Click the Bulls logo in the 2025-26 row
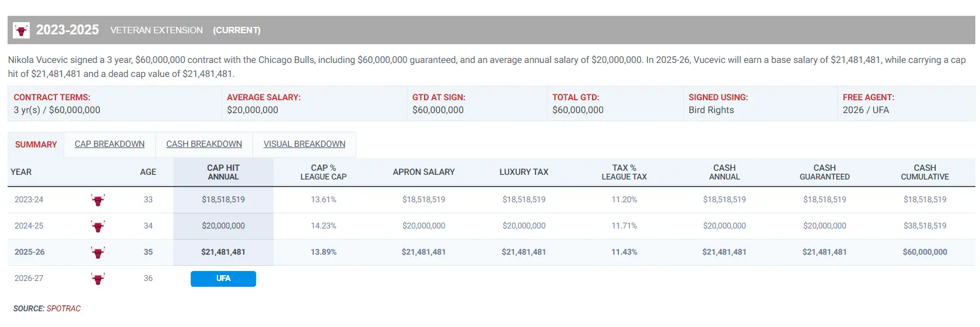 [98, 252]
